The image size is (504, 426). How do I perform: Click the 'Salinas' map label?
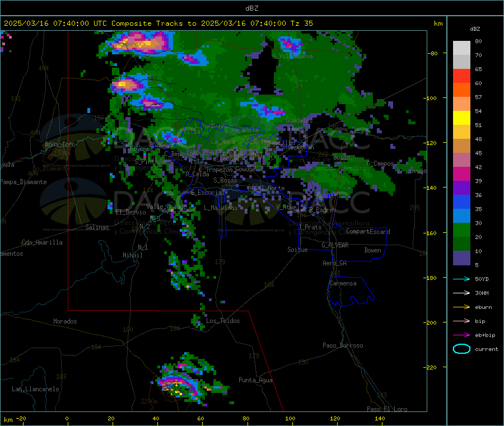tap(97, 227)
